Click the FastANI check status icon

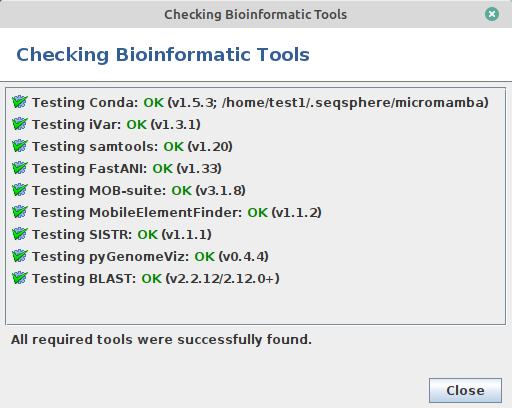[x=19, y=168]
